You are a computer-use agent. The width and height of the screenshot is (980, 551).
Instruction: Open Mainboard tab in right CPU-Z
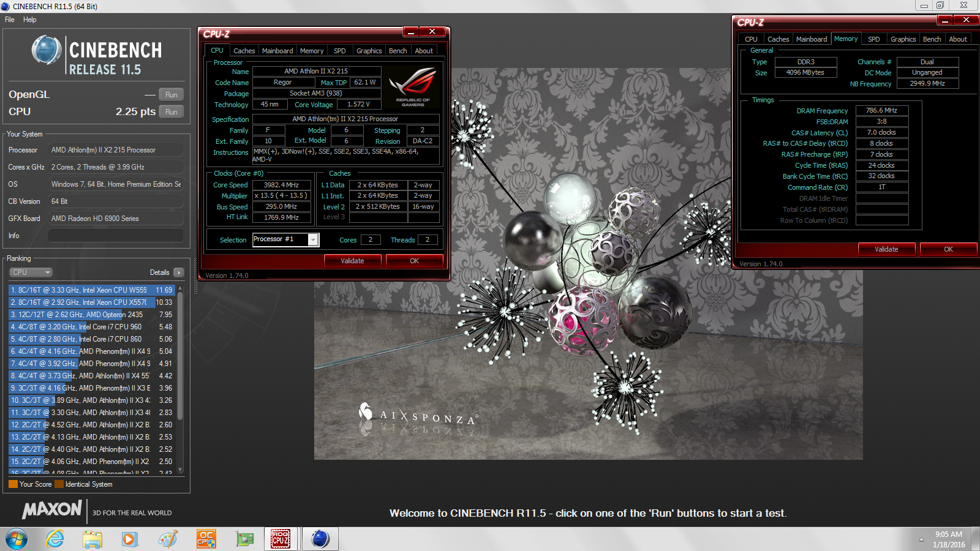point(812,39)
